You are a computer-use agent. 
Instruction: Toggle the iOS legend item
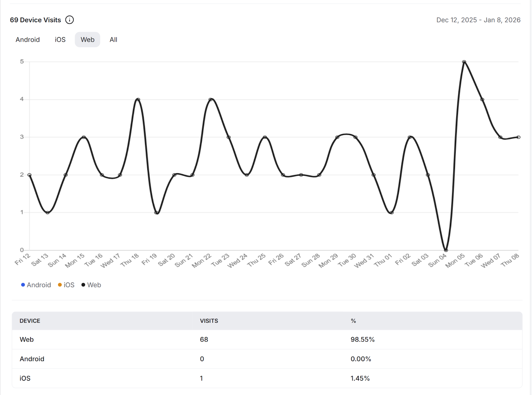tap(66, 285)
